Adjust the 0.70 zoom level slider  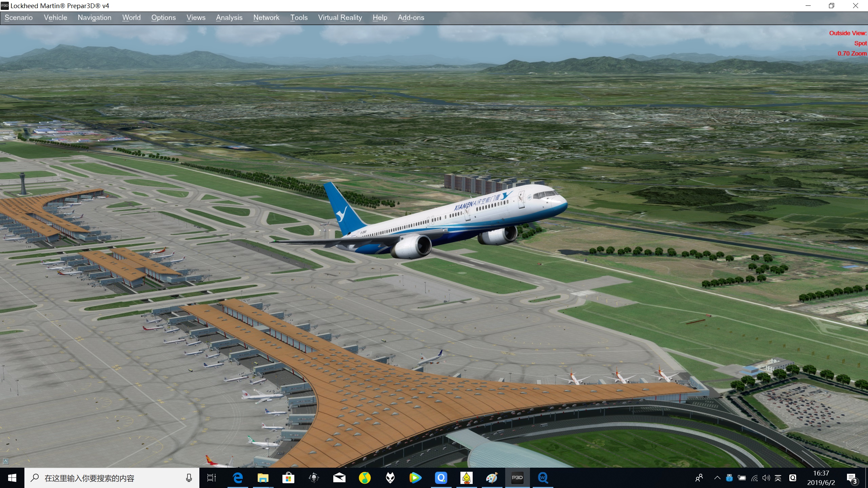[x=852, y=54]
